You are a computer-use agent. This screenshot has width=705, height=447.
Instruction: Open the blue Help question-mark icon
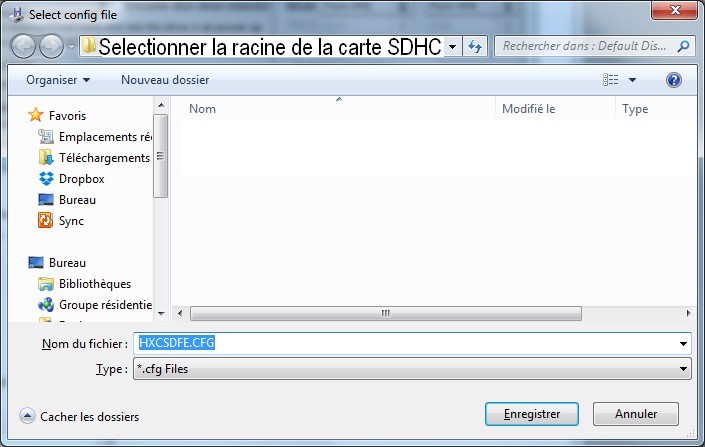(x=674, y=80)
